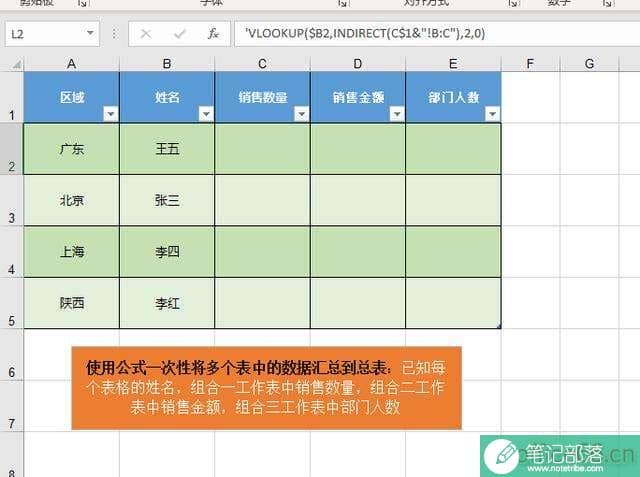Open the 销售数量 filter dropdown
The height and width of the screenshot is (477, 640).
coord(302,114)
